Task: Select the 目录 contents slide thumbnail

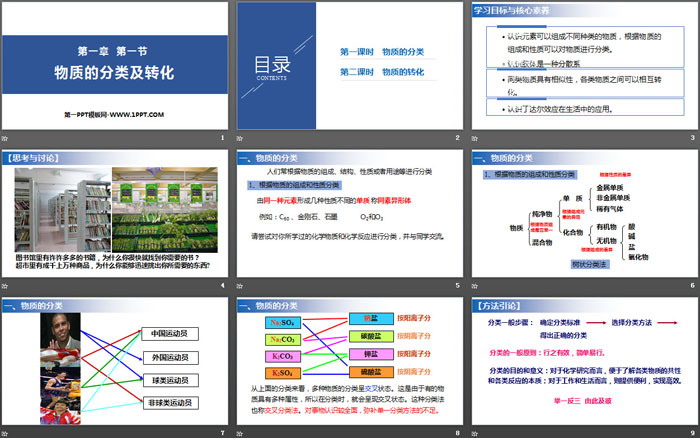Action: 349,66
